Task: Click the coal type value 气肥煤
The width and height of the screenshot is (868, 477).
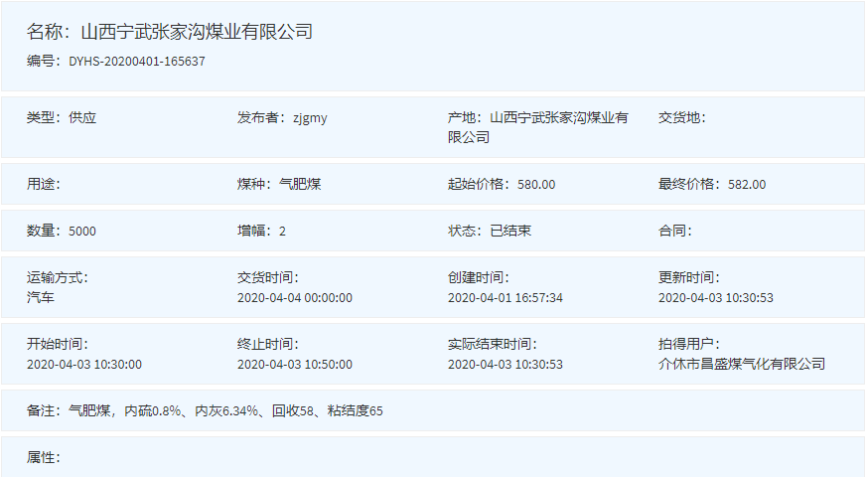Action: point(299,185)
